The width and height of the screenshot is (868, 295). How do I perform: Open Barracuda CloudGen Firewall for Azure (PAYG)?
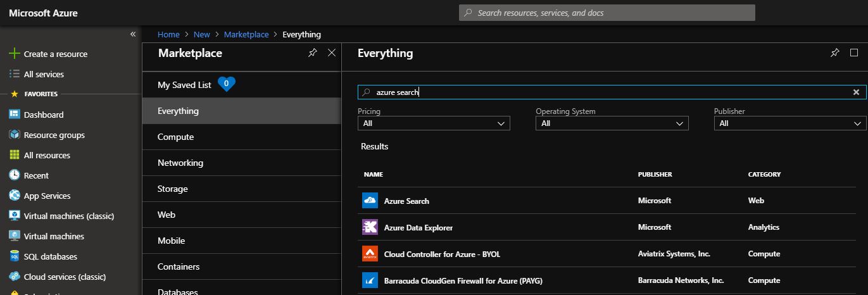[463, 280]
